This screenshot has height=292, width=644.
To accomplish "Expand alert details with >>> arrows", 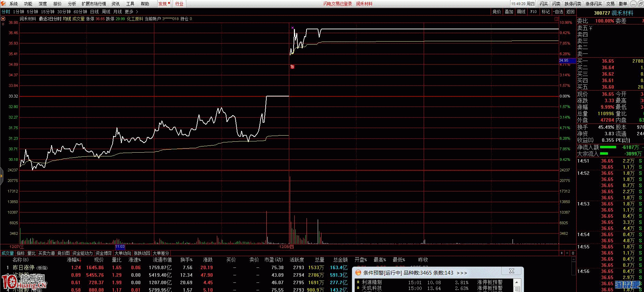I will click(x=462, y=273).
